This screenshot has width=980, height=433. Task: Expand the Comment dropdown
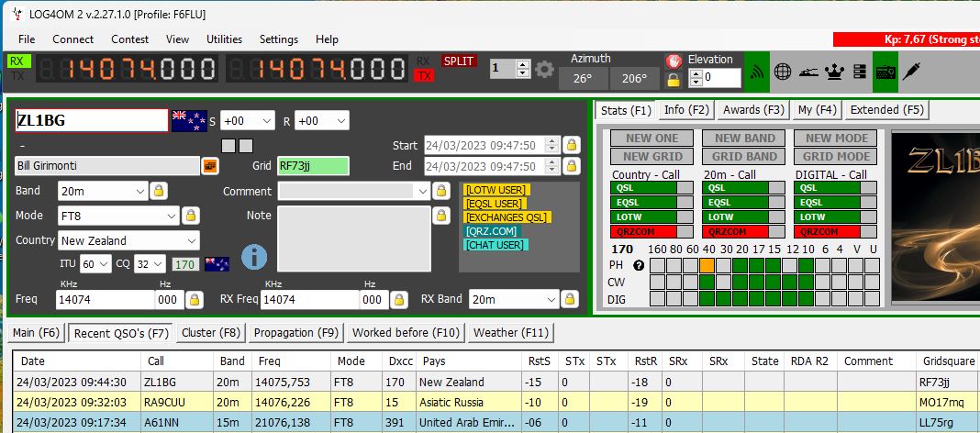pos(423,191)
